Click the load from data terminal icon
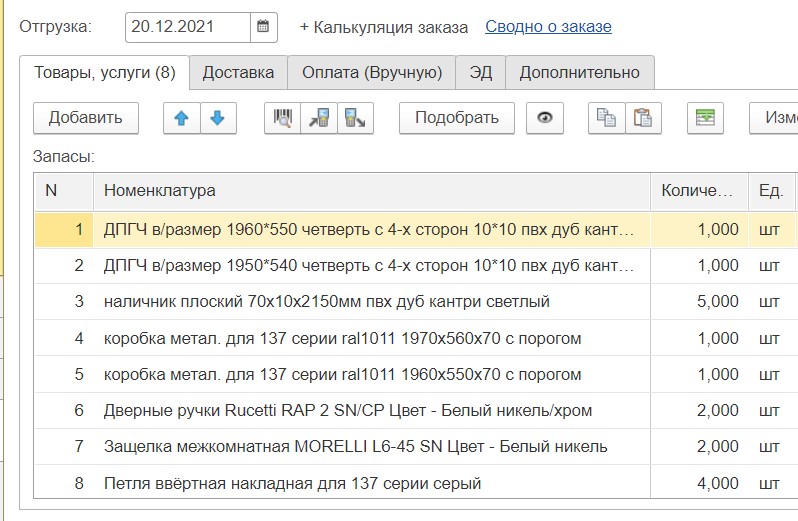 [x=319, y=118]
